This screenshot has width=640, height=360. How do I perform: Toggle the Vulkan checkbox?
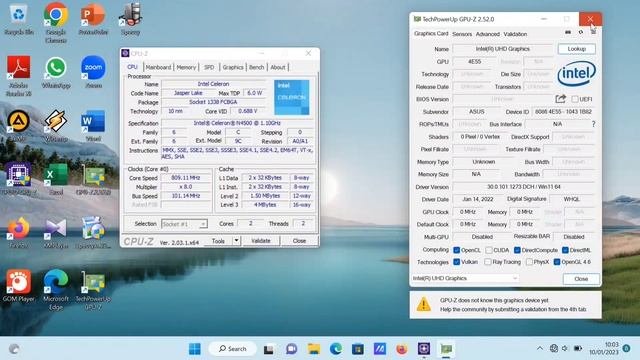(457, 262)
